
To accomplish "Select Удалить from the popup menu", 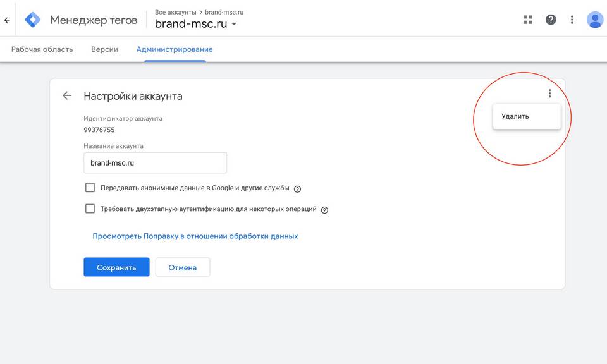I will (x=515, y=116).
